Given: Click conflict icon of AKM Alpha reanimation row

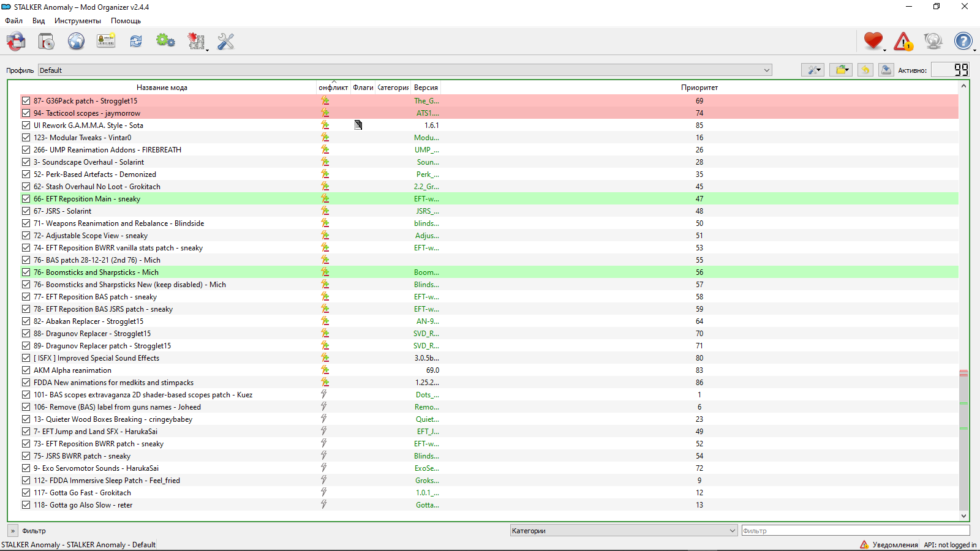Looking at the screenshot, I should pos(325,370).
